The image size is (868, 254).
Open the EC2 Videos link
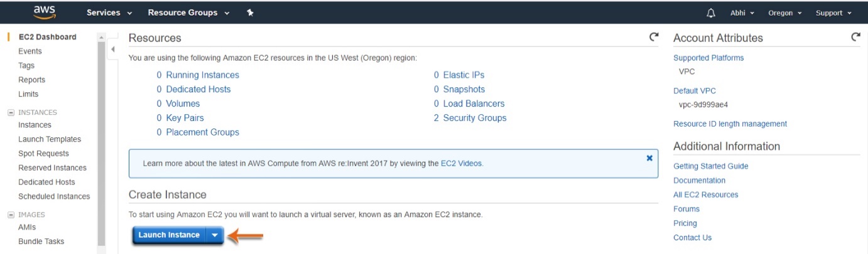462,163
